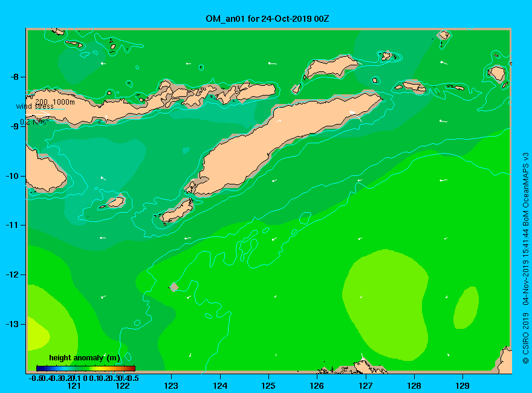Click longitude label 123
The width and height of the screenshot is (532, 393).
click(171, 386)
